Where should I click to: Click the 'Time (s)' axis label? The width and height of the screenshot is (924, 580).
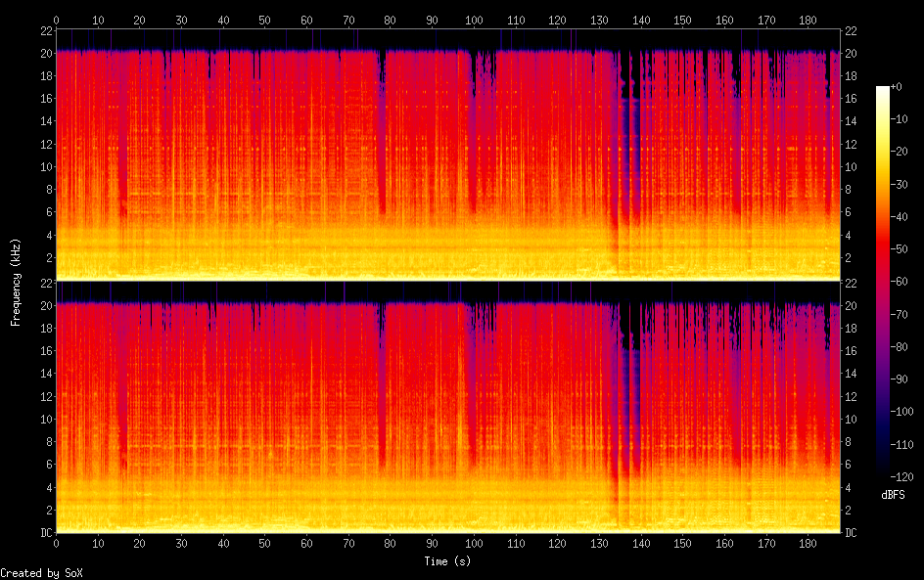point(447,561)
